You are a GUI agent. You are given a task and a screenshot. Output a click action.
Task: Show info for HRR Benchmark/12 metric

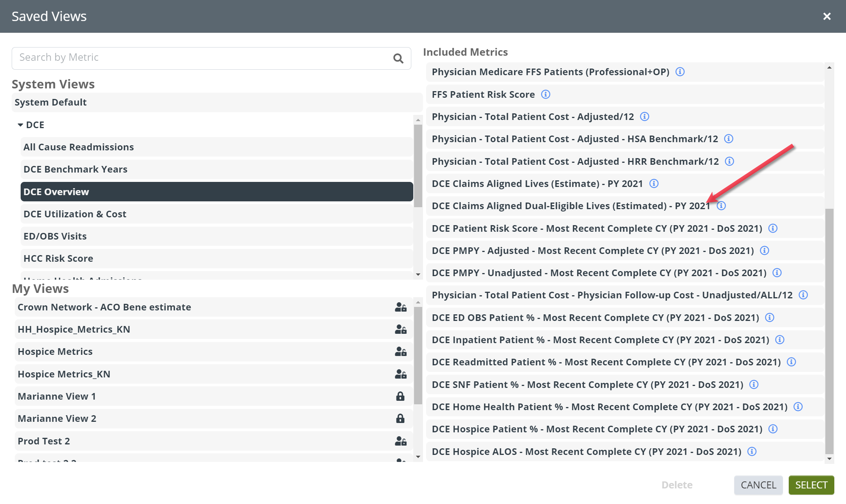coord(730,161)
